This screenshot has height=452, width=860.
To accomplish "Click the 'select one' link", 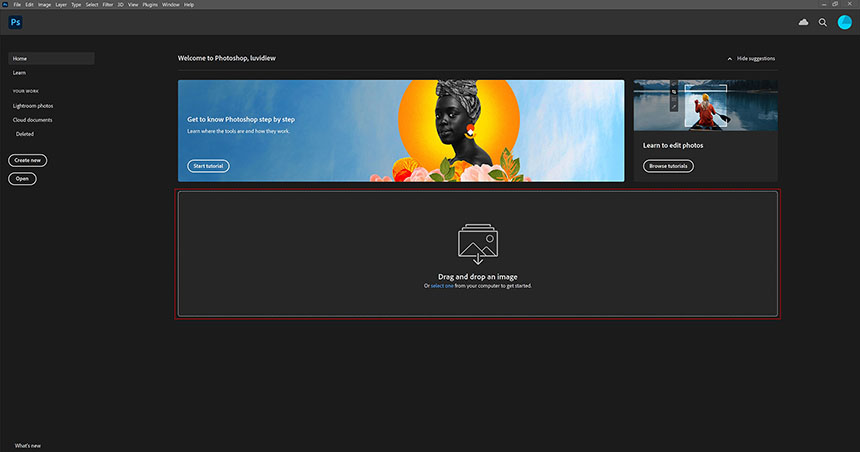I will 442,286.
